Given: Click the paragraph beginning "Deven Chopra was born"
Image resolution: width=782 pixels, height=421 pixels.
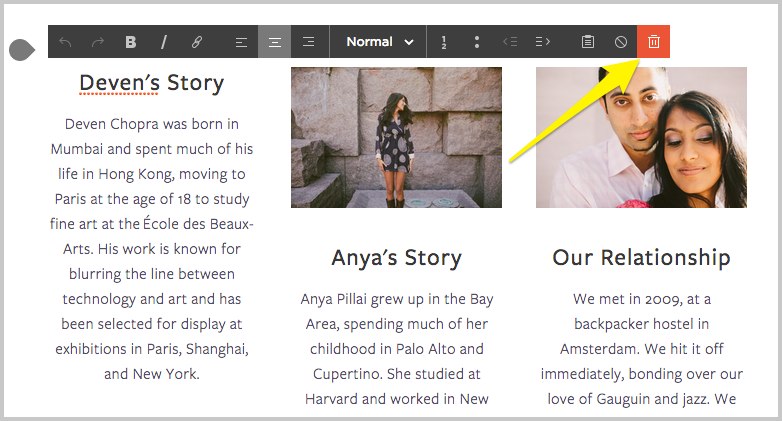Looking at the screenshot, I should (x=152, y=249).
